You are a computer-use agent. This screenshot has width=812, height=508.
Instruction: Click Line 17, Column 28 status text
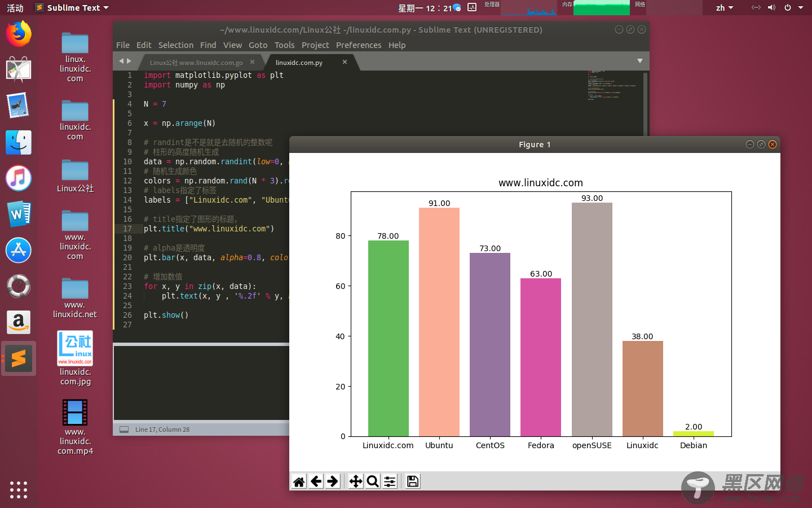click(162, 430)
